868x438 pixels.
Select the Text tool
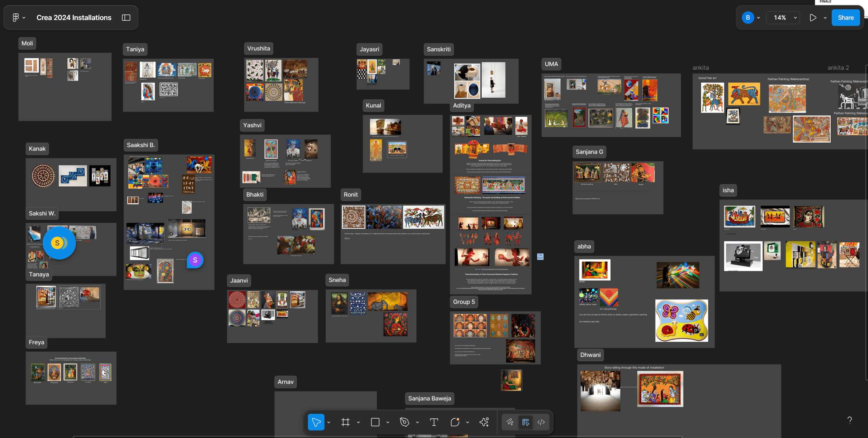(x=434, y=422)
